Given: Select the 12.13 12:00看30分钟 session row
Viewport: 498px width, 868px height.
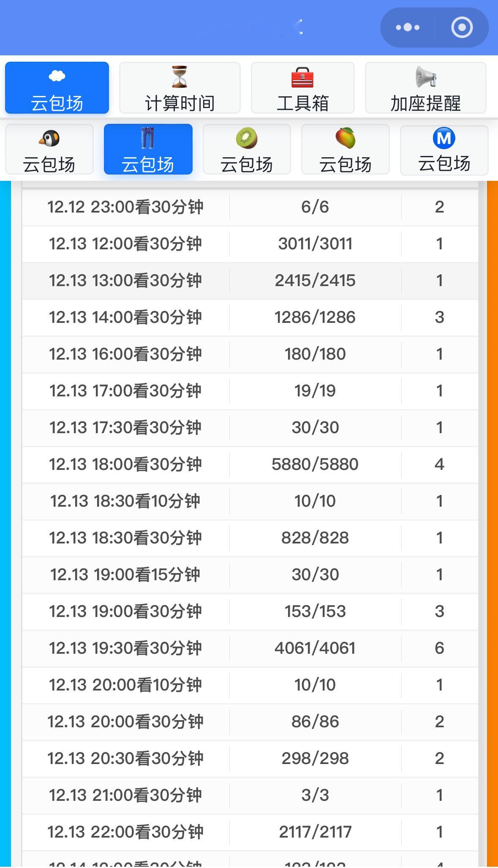Looking at the screenshot, I should point(250,244).
